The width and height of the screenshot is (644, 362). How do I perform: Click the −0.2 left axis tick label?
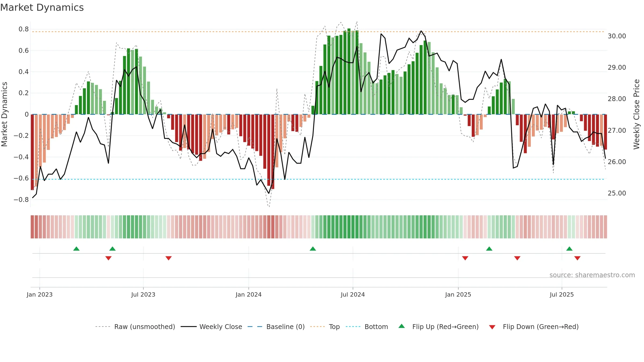coord(21,135)
